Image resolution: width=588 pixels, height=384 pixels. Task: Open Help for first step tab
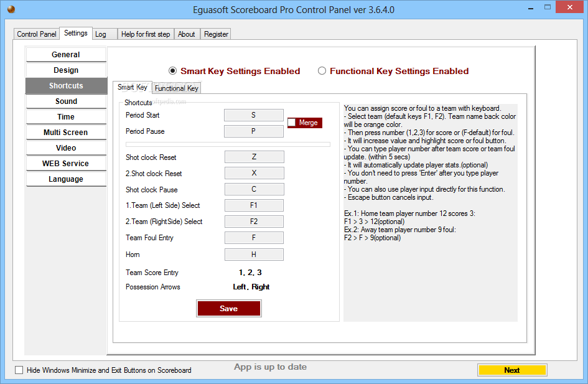point(146,34)
